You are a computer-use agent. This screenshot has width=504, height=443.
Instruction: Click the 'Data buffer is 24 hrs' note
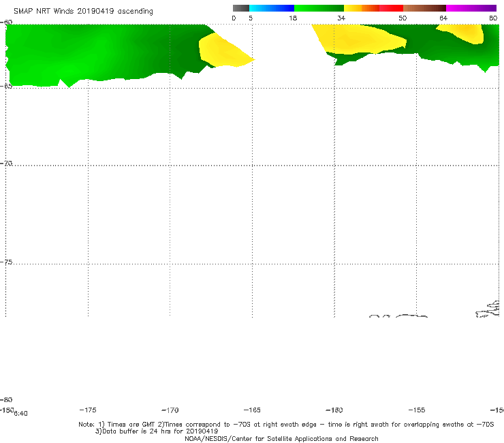coord(157,431)
